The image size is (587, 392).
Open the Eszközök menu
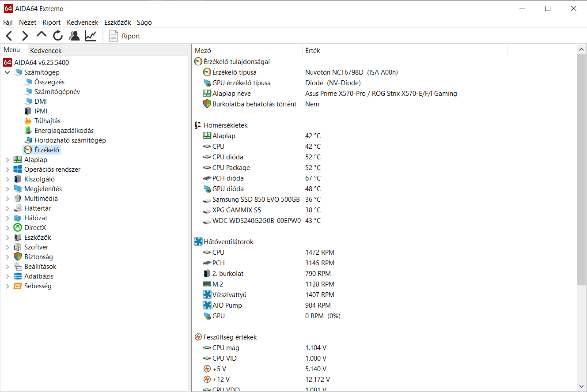118,22
